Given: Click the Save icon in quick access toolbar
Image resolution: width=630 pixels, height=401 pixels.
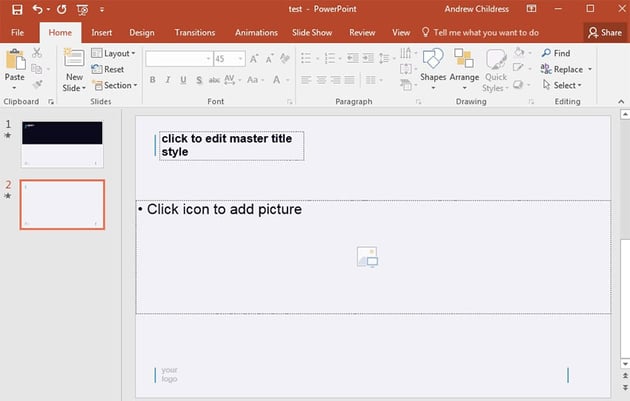Looking at the screenshot, I should coord(17,9).
